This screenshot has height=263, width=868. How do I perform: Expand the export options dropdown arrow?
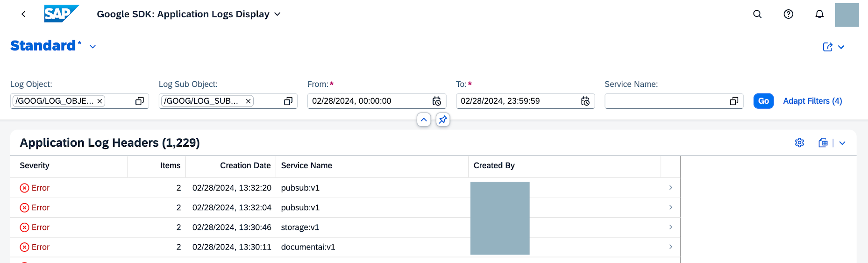pos(842,143)
